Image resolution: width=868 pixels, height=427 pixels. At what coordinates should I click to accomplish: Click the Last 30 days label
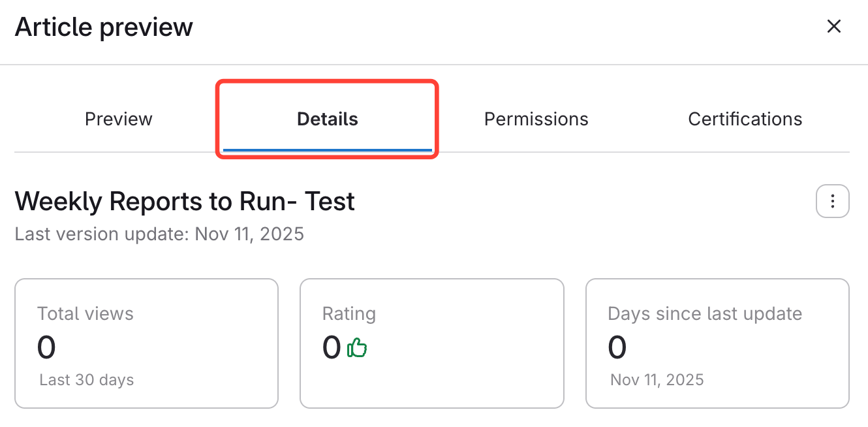click(x=87, y=380)
